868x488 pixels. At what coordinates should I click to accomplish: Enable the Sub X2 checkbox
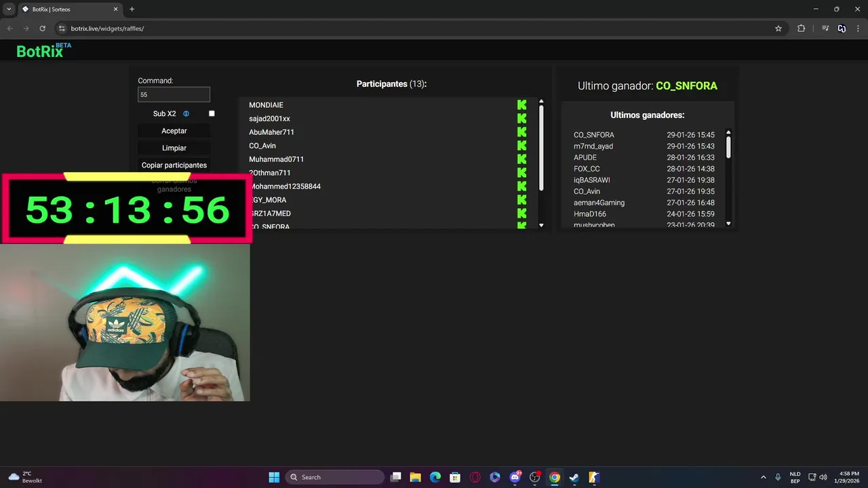[212, 114]
